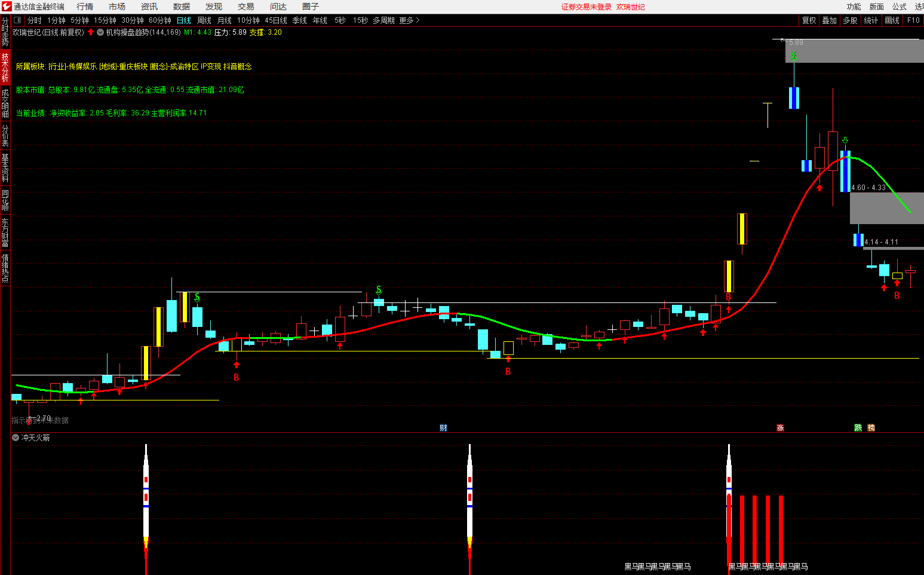Click the 4.60 - 4.33 gap label
The image size is (924, 575).
click(868, 188)
